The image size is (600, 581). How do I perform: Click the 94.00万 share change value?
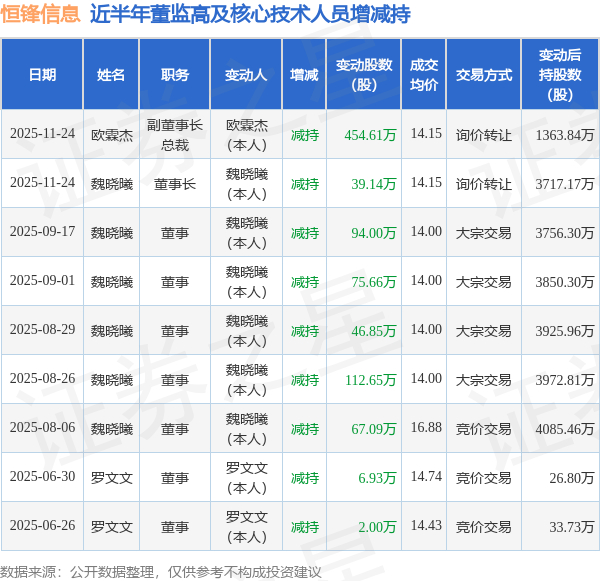pos(373,233)
